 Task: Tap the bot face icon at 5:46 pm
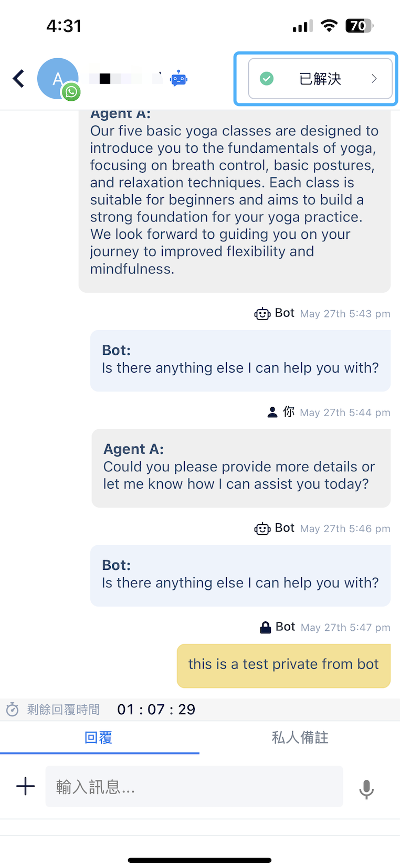(262, 528)
